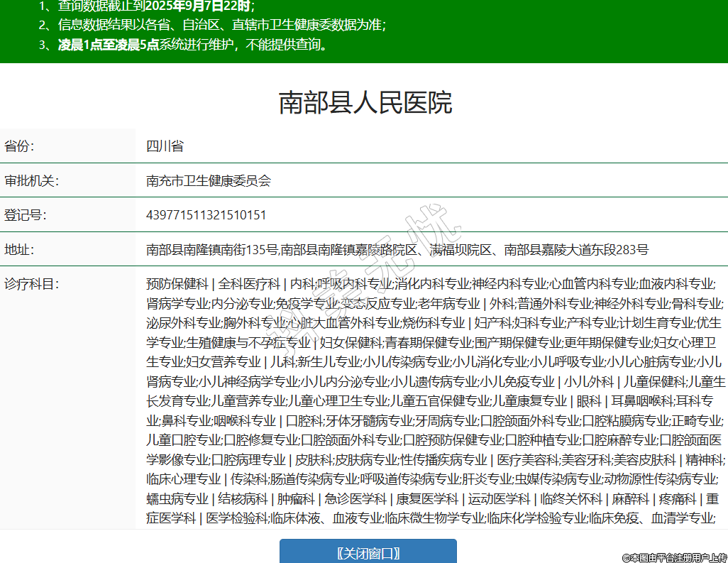This screenshot has height=563, width=728.
Task: Click the 临终关怀科 department entry
Action: pos(571,499)
